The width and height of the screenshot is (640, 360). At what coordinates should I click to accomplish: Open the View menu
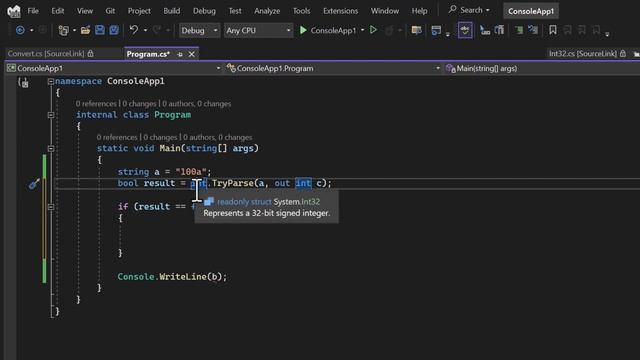[x=84, y=11]
